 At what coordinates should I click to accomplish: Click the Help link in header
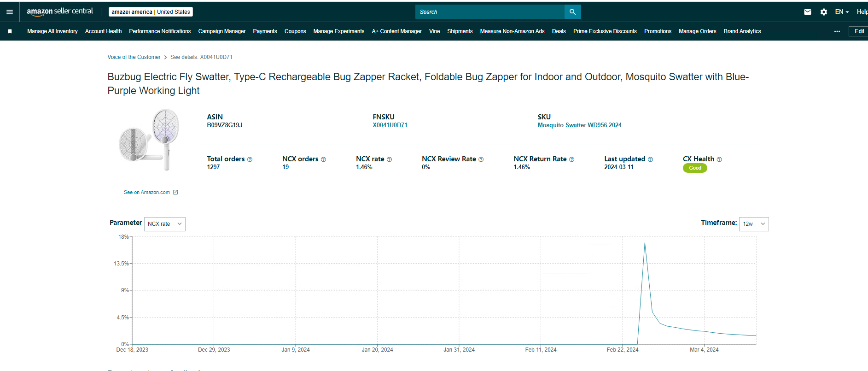pos(862,12)
